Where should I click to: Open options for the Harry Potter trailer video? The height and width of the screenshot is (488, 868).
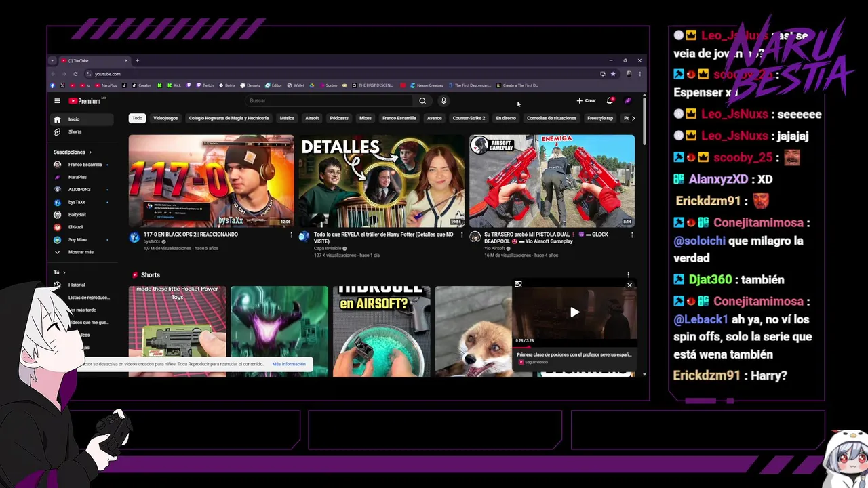(462, 235)
